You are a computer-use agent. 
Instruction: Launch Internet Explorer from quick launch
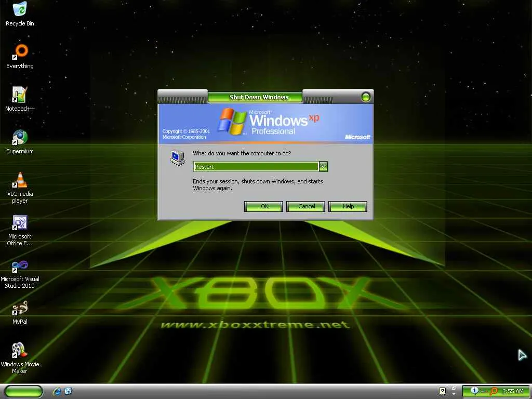pyautogui.click(x=57, y=391)
